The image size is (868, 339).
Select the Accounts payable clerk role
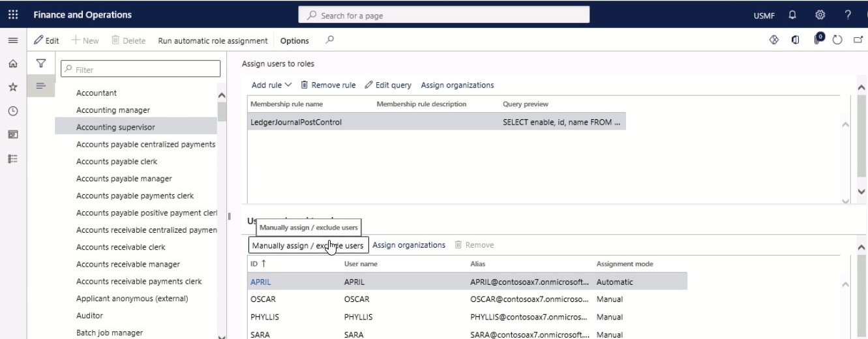[117, 161]
